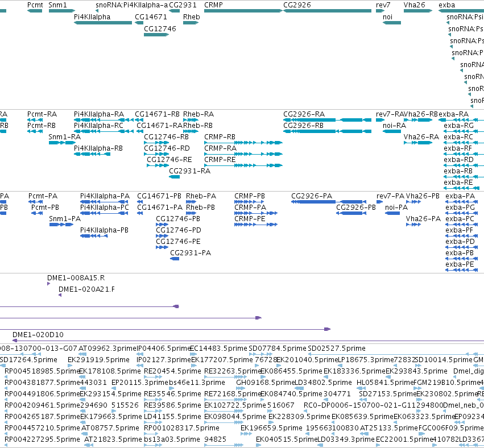Click transcript Pi4KIIalpha-RC
This screenshot has height=448, width=484.
pyautogui.click(x=104, y=131)
